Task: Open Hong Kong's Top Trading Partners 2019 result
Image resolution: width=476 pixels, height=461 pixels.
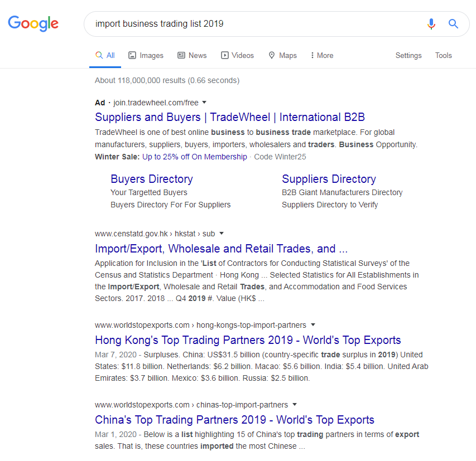Action: (248, 340)
